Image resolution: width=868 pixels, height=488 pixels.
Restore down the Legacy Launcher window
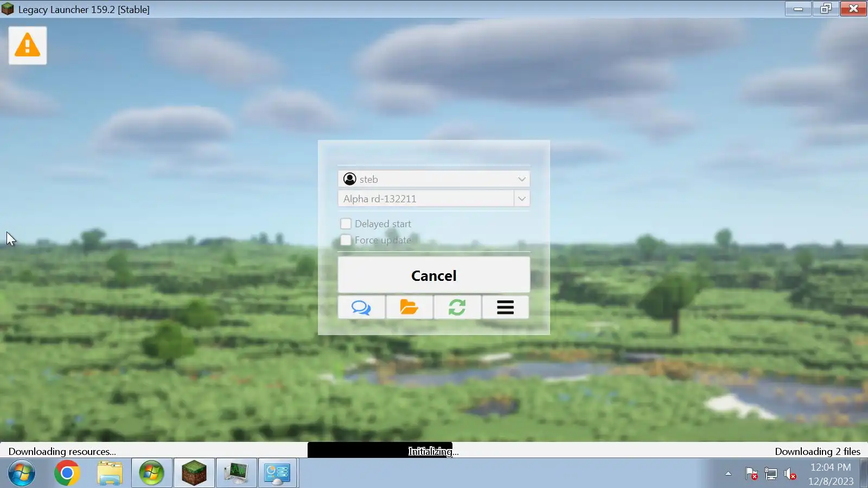pyautogui.click(x=826, y=8)
